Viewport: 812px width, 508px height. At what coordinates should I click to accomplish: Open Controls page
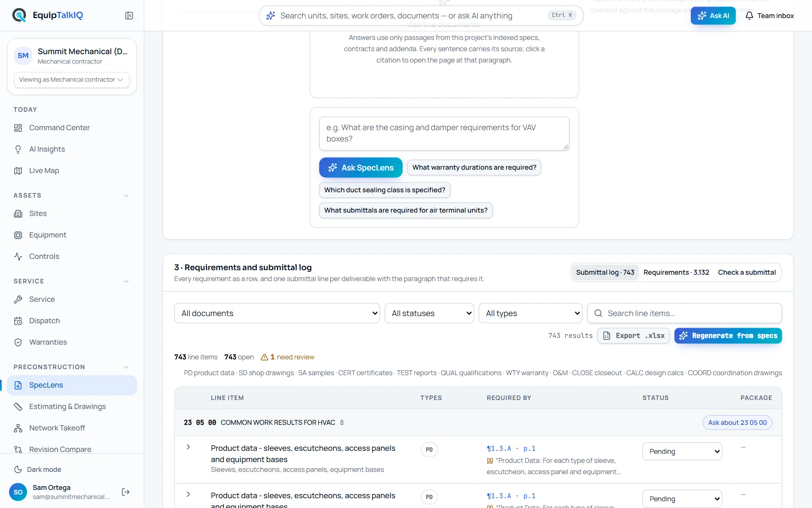72,256
